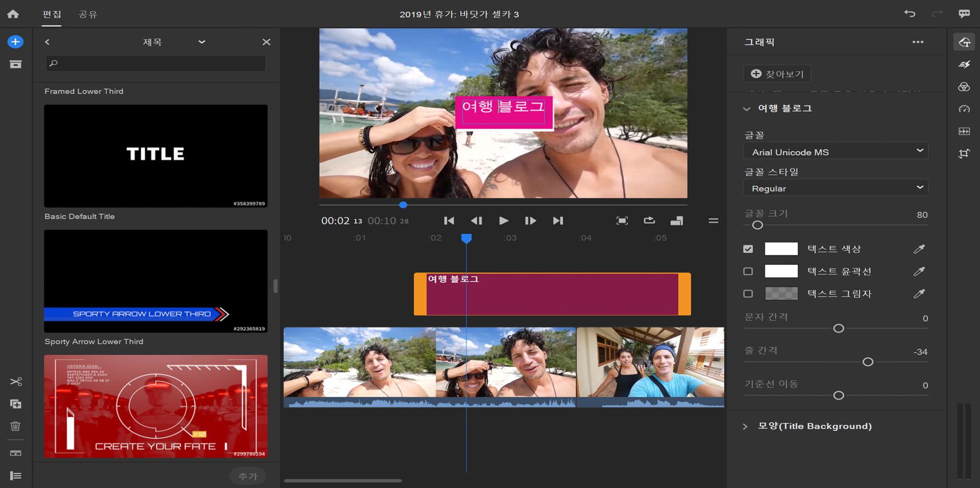Click the Duplicate clip icon

pos(16,404)
